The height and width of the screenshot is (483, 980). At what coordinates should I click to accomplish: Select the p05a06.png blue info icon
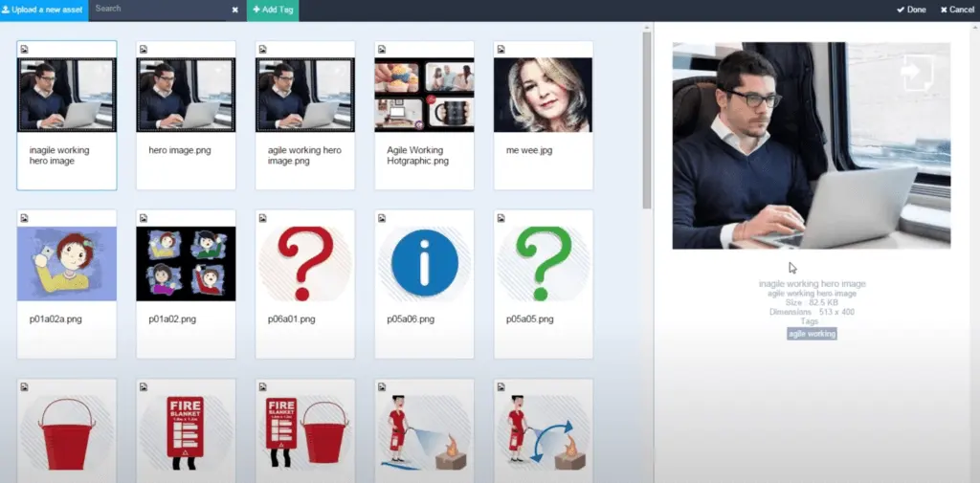[424, 264]
